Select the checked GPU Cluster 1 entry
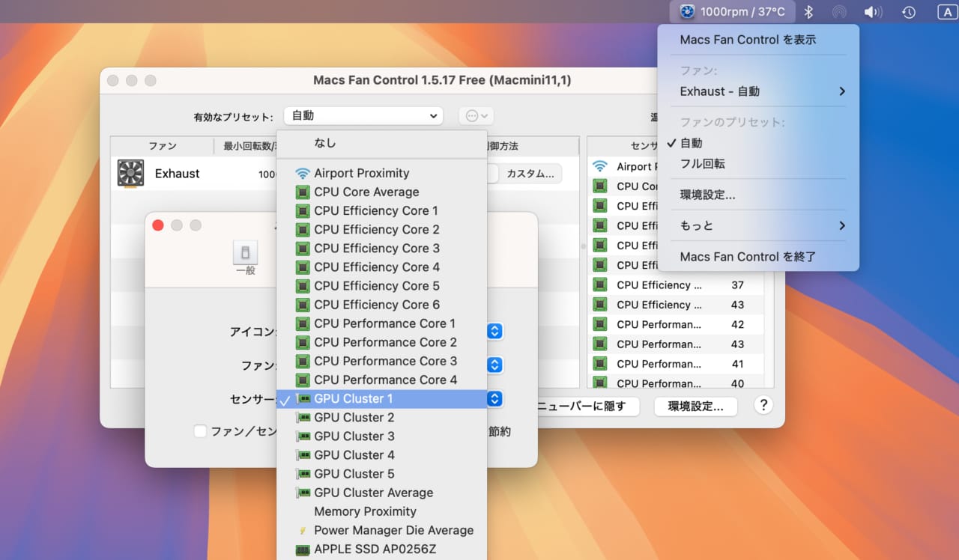The image size is (959, 560). [x=381, y=398]
